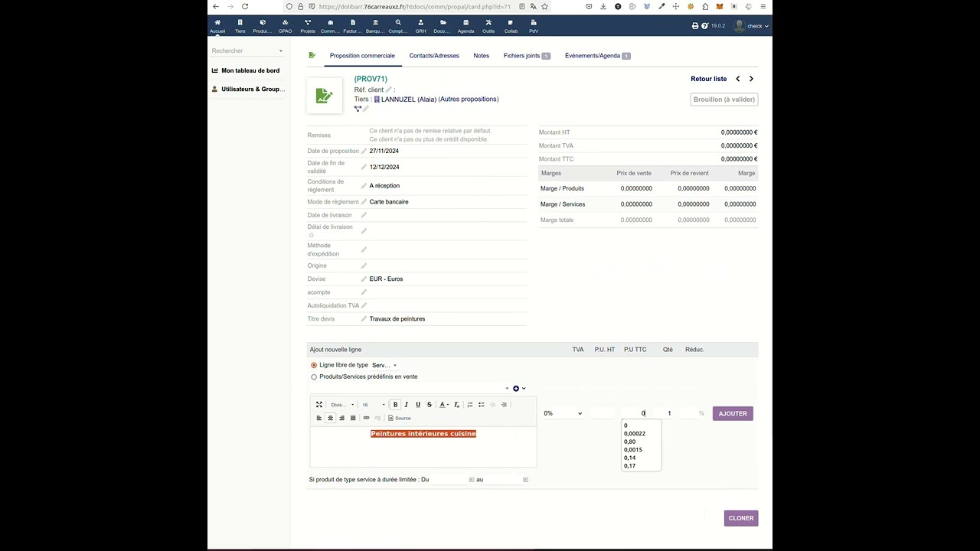Screen dimensions: 980x551
Task: Go to next proposal arrow
Action: (x=751, y=79)
